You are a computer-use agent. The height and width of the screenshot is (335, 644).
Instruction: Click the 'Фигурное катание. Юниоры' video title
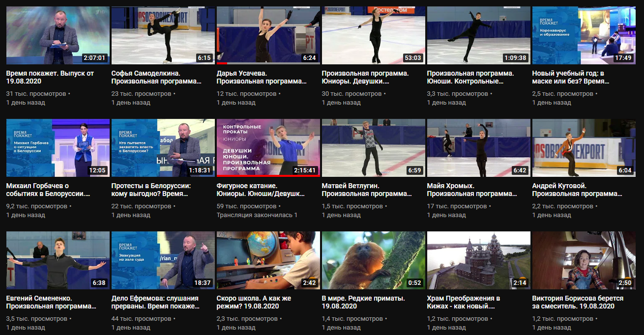pos(261,190)
